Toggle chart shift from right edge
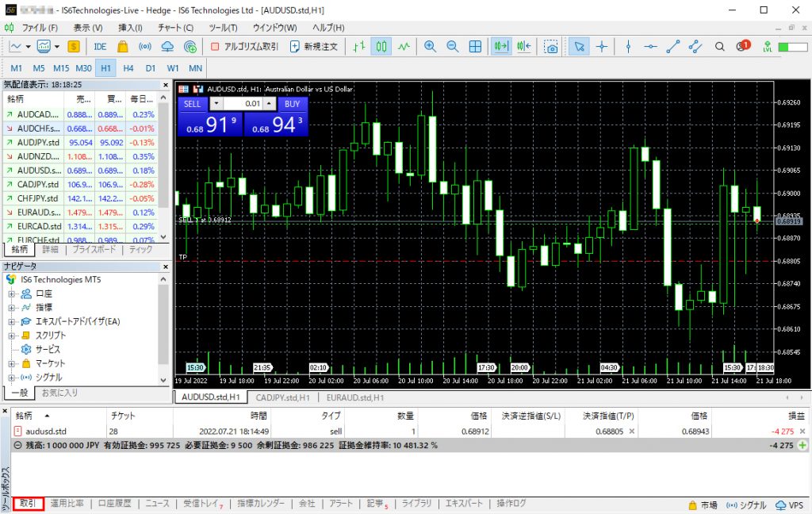The height and width of the screenshot is (514, 812). [524, 47]
